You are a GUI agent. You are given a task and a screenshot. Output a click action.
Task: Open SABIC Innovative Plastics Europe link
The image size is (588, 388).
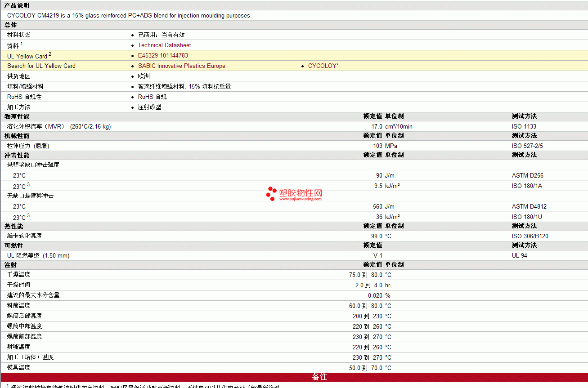(181, 66)
